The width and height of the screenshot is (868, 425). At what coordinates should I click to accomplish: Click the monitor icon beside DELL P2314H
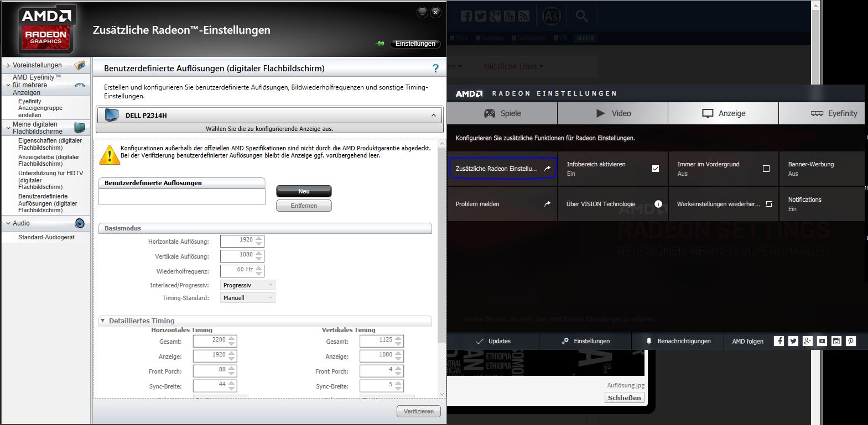[112, 115]
